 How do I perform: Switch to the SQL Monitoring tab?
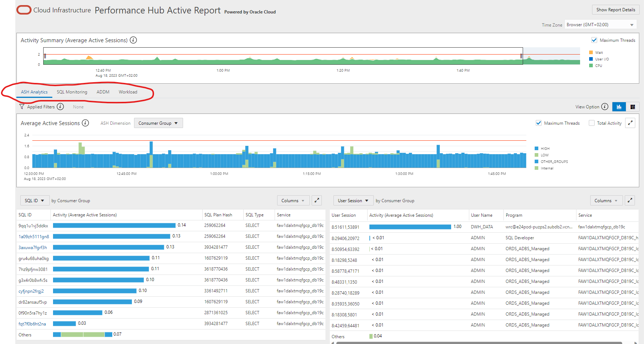72,92
